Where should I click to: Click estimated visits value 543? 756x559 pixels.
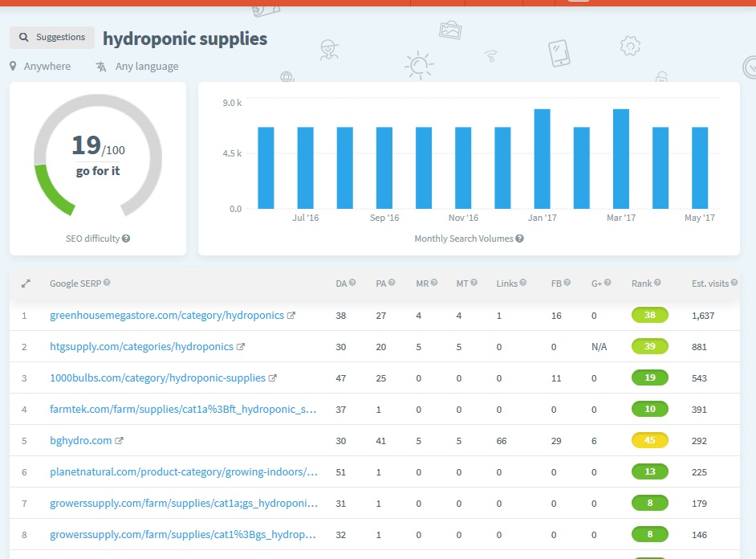699,378
